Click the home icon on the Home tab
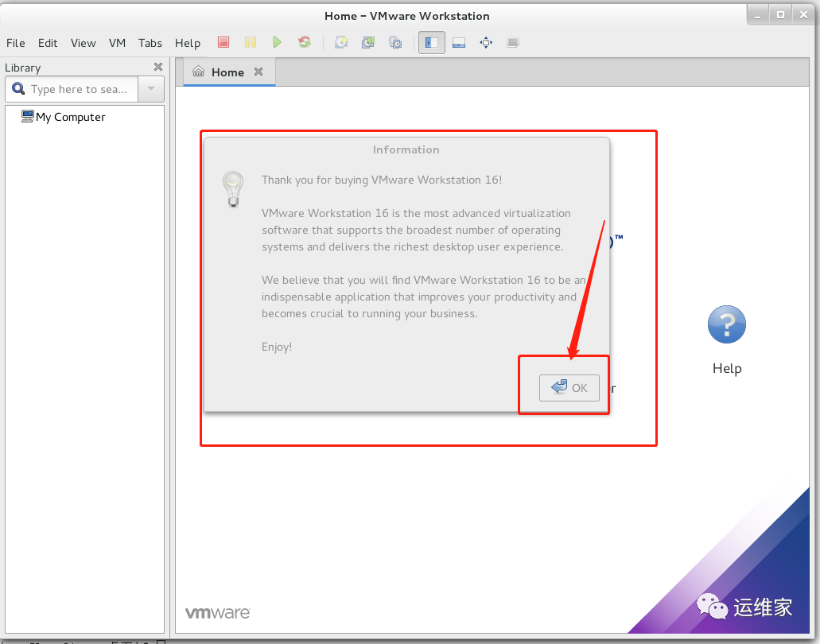Viewport: 820px width, 644px height. click(198, 72)
